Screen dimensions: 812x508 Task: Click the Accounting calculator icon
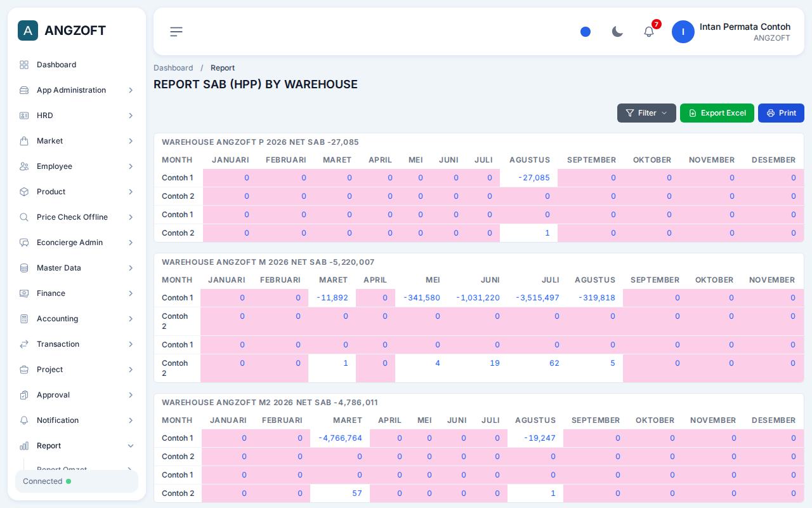[x=24, y=319]
